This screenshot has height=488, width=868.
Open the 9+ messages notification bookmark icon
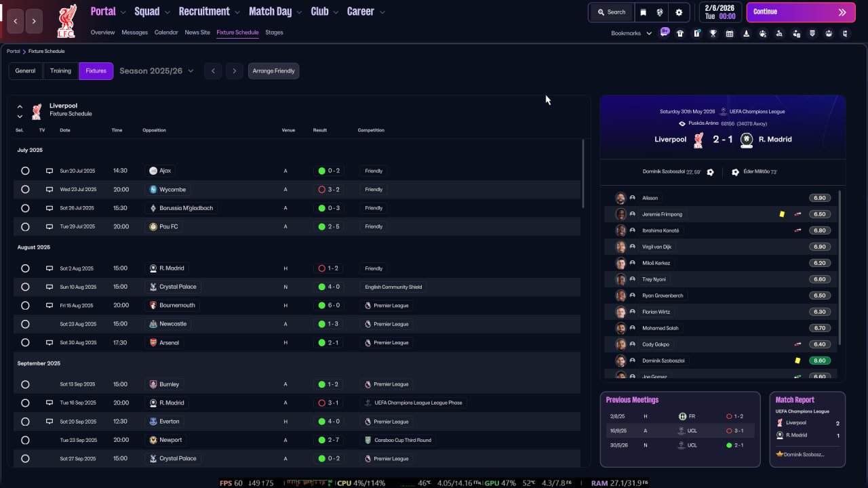665,33
